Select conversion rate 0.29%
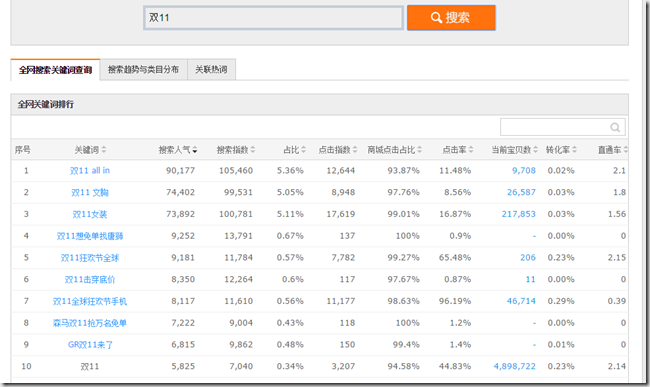650x387 pixels. (x=561, y=301)
